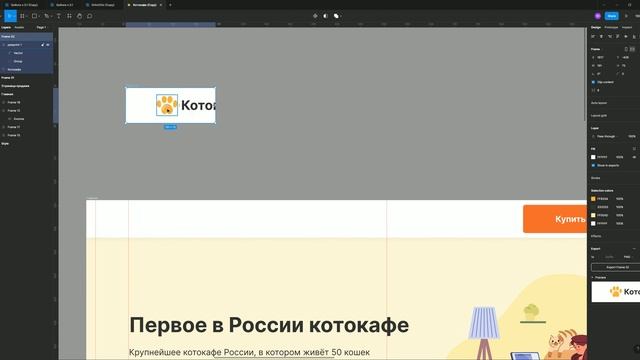
Task: Click the Align left icon
Action: (593, 37)
